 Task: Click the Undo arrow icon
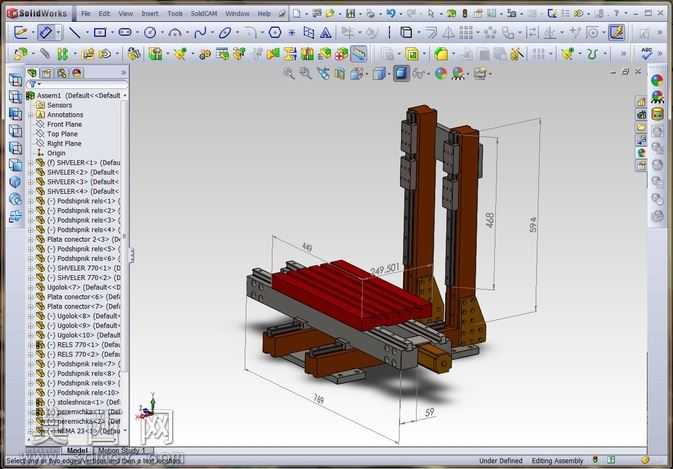tap(391, 14)
